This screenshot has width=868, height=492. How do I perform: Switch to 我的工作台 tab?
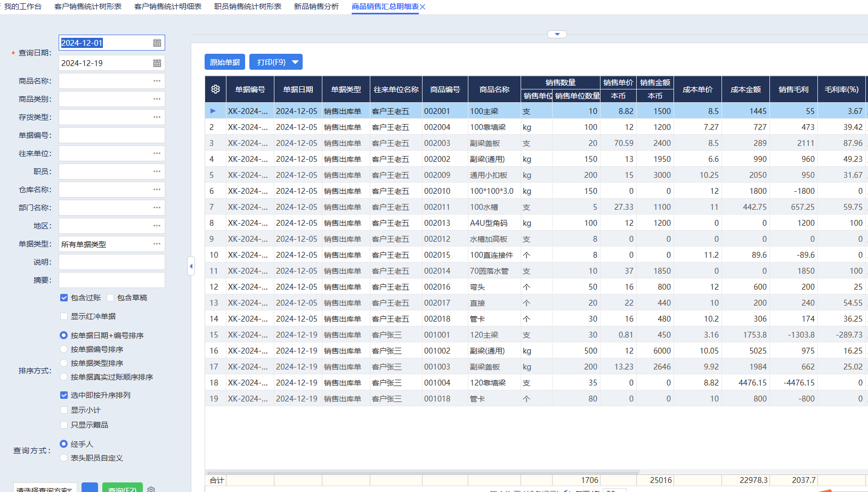(22, 6)
